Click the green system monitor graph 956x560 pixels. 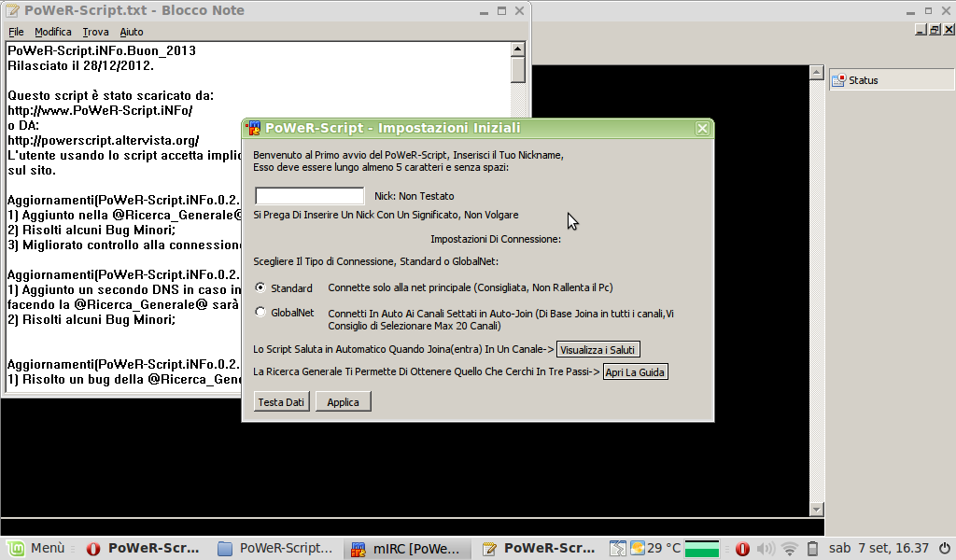tap(702, 549)
